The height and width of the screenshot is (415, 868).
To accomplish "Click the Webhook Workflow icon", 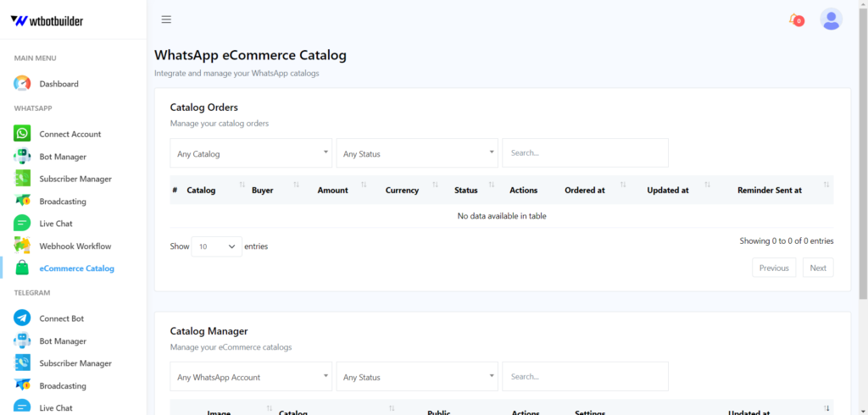I will pyautogui.click(x=22, y=245).
